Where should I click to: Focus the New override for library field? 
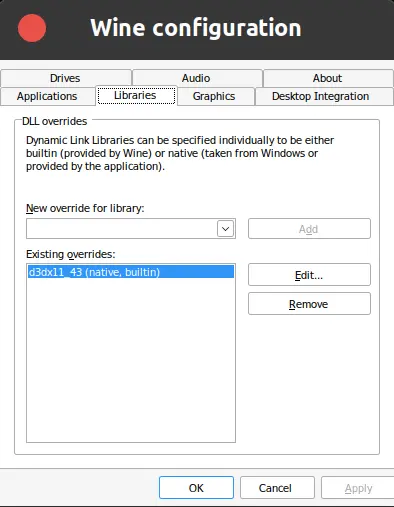131,229
